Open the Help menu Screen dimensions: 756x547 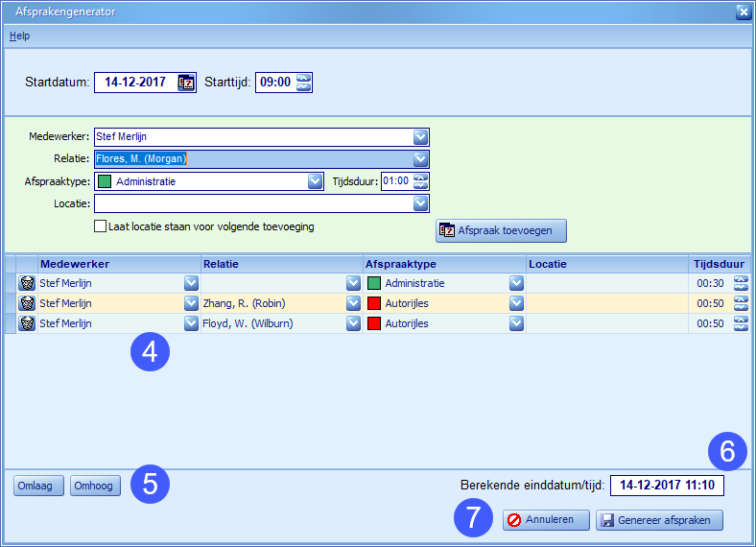(x=20, y=36)
